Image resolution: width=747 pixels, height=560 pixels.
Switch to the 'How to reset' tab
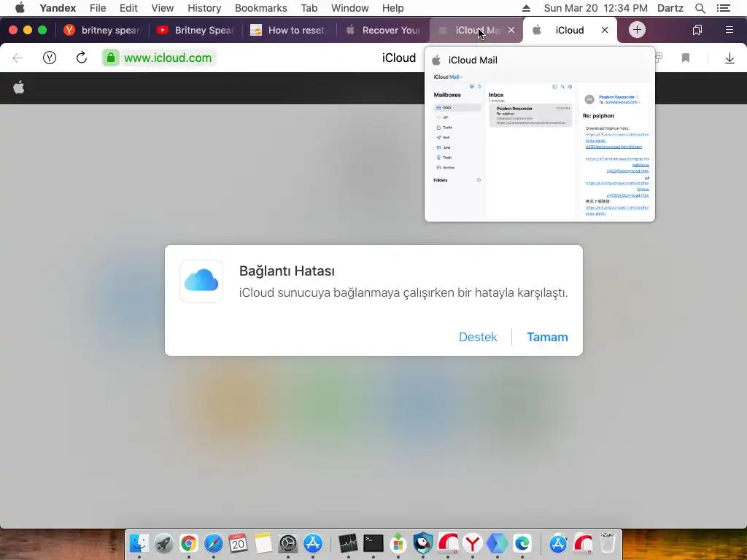(x=289, y=30)
